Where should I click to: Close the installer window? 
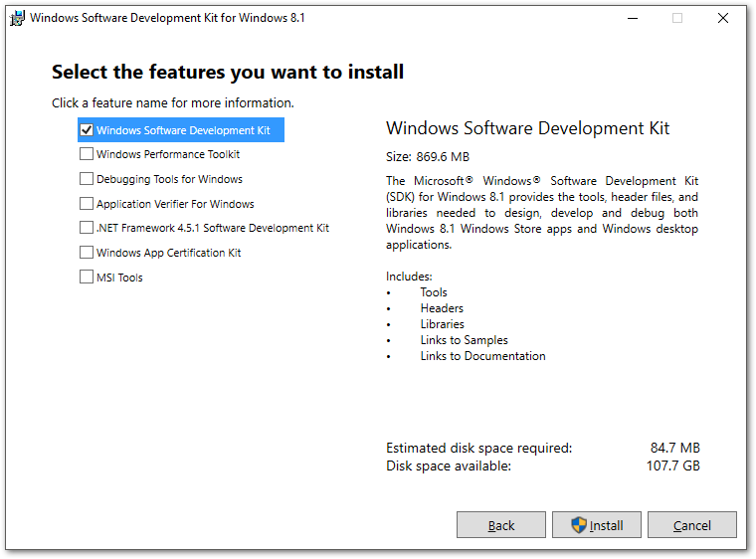click(723, 18)
